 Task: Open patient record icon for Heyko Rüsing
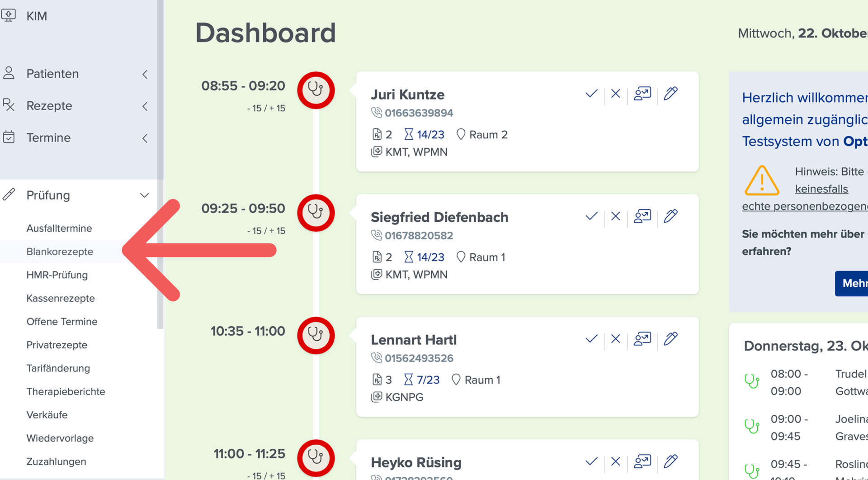click(x=642, y=461)
